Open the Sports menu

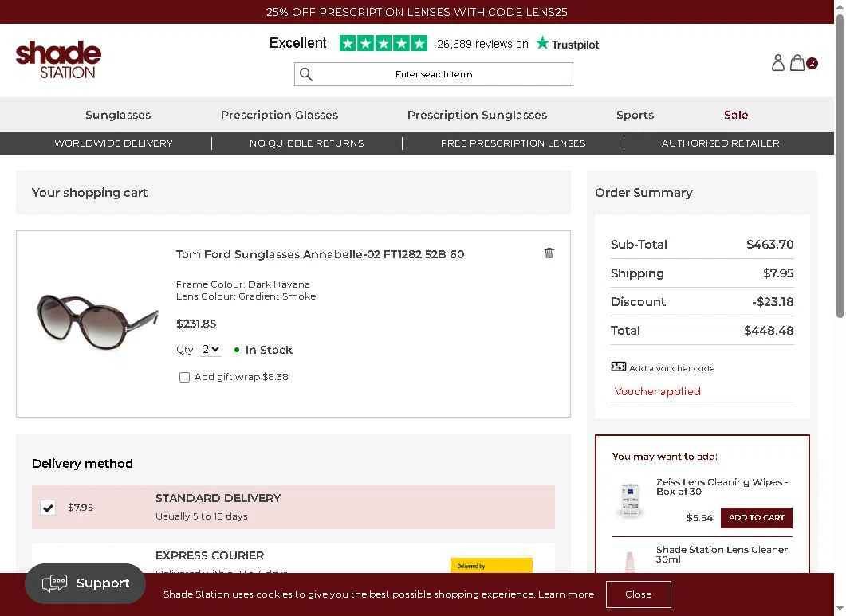(635, 115)
